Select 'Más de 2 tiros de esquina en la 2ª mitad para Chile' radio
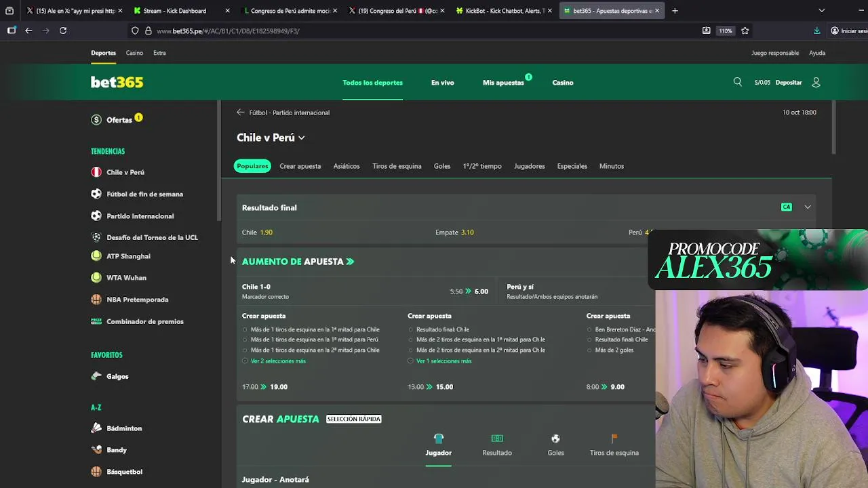Viewport: 868px width, 488px height. (410, 350)
